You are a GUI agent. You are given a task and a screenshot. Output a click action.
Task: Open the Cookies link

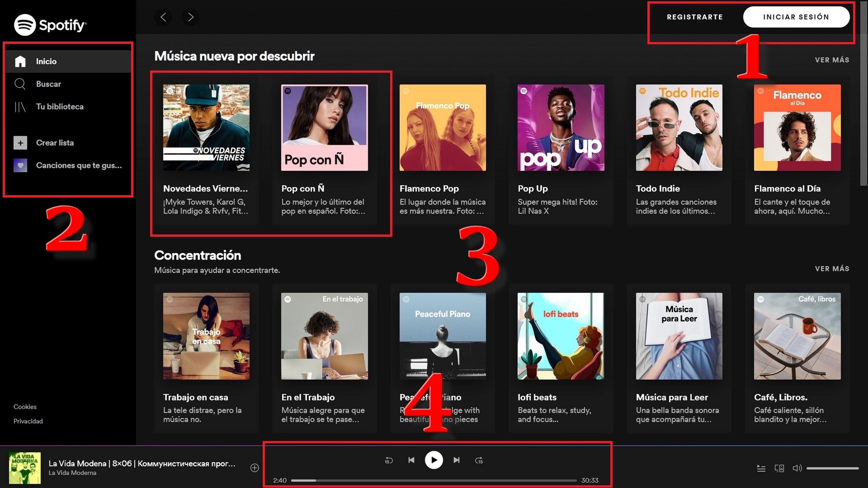(x=25, y=406)
